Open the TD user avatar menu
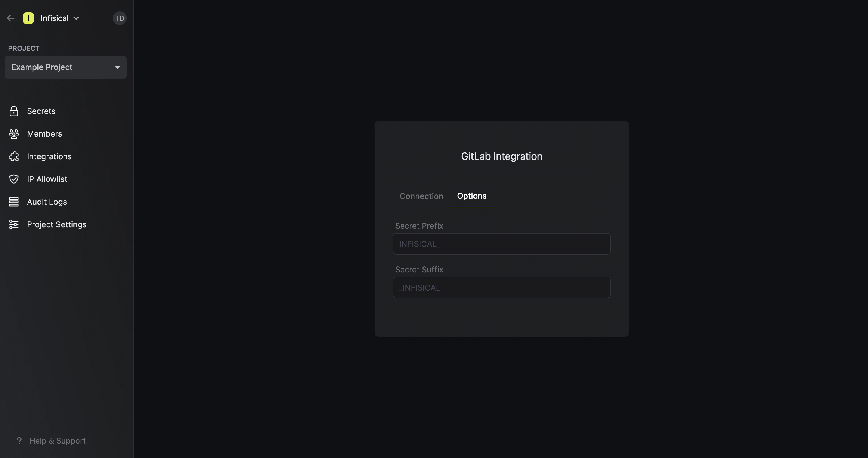868x458 pixels. tap(120, 18)
